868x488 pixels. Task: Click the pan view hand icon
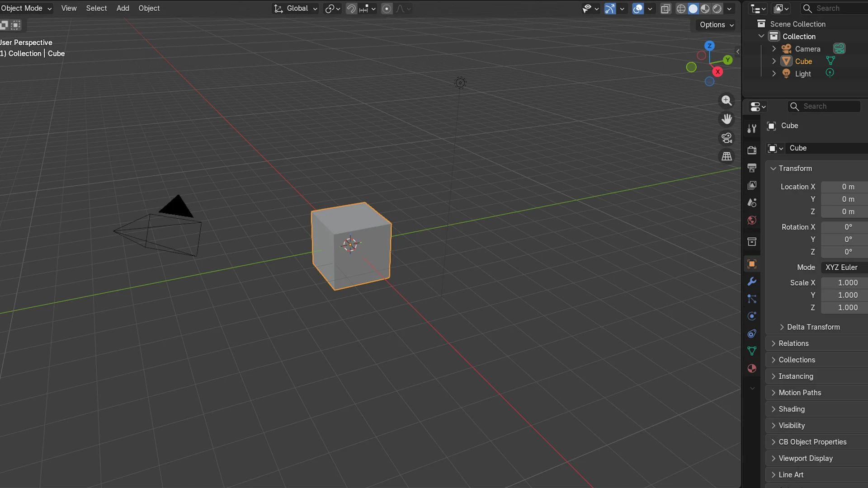726,119
